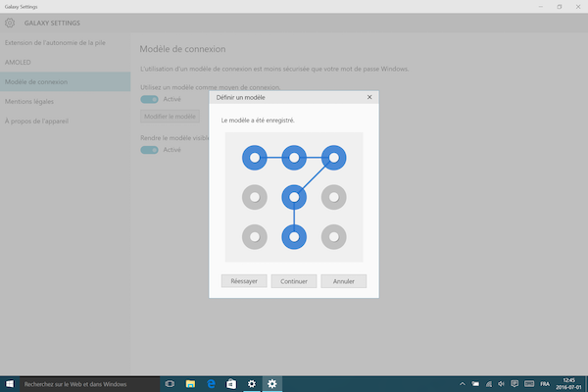The height and width of the screenshot is (392, 588).
Task: Click the Le modèle a été enregistré text
Action: [x=258, y=121]
